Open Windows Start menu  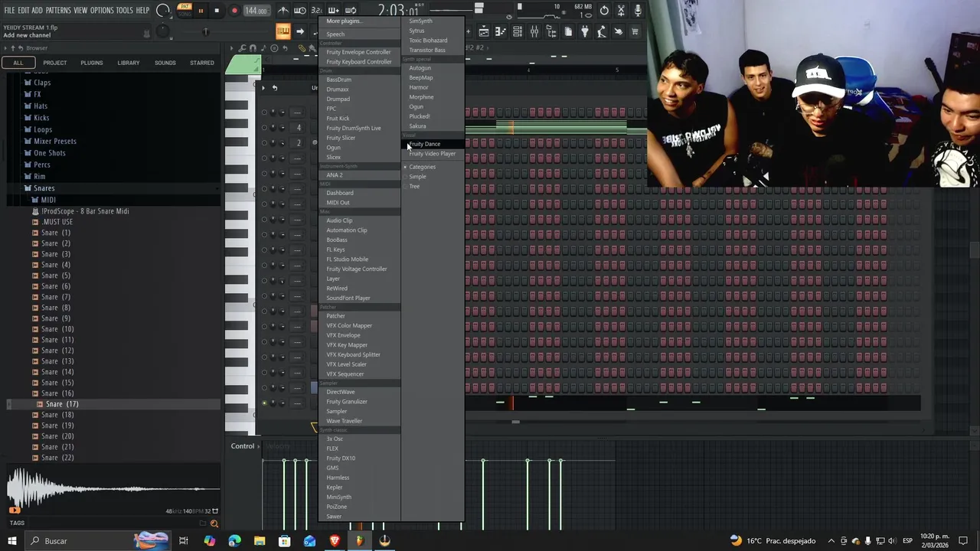[11, 541]
